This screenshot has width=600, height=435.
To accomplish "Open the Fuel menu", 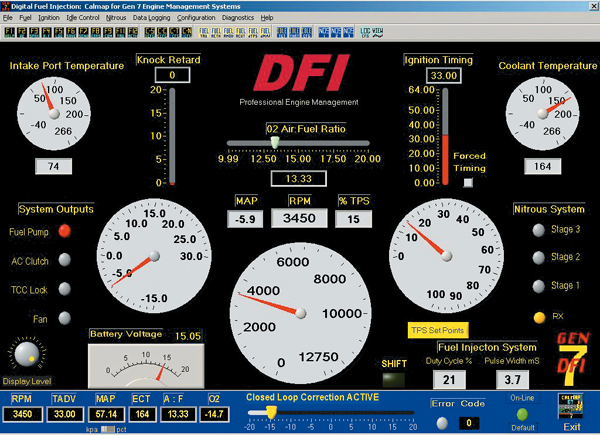I will click(25, 18).
